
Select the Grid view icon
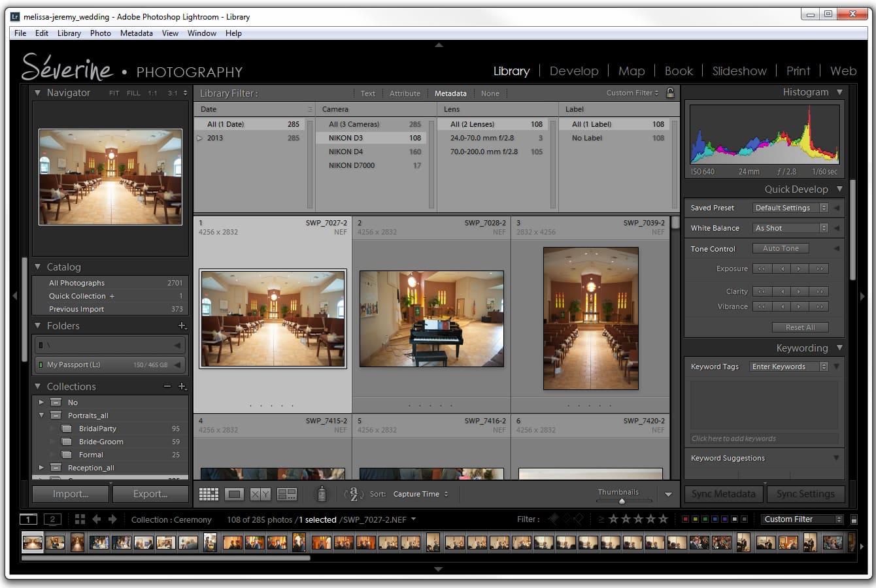coord(209,494)
